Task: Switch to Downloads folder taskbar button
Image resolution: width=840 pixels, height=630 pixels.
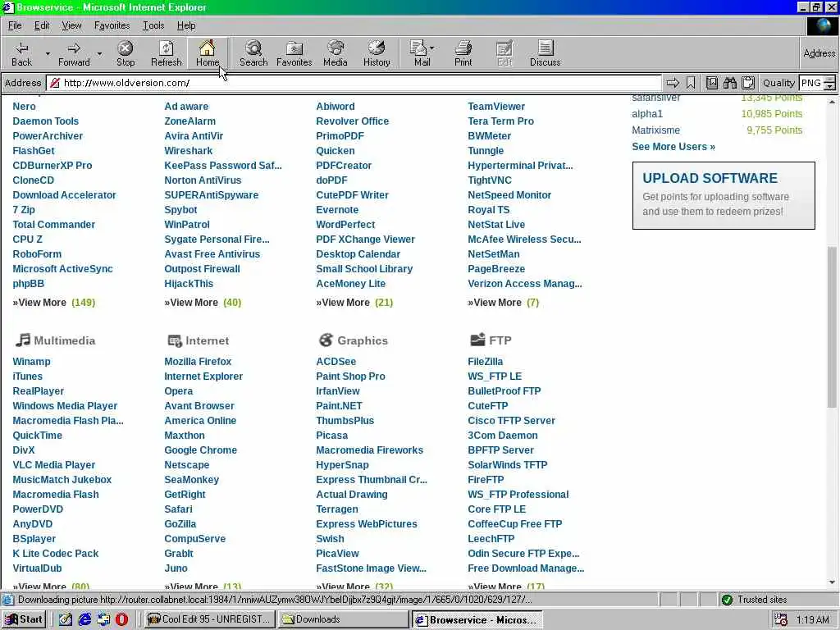Action: (343, 619)
